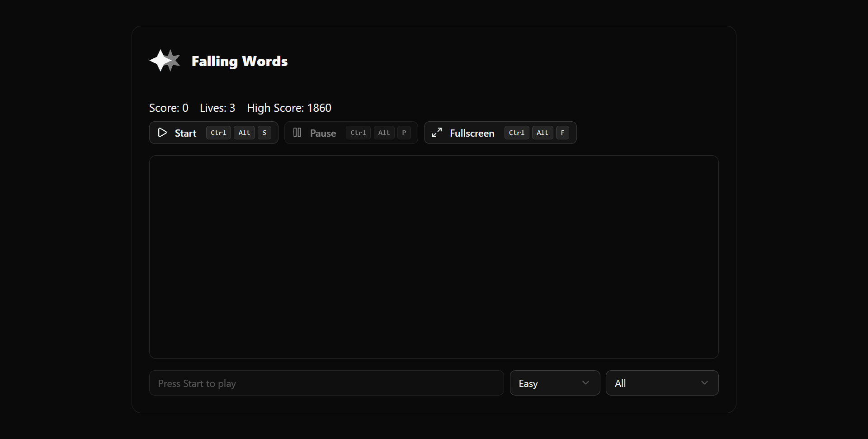Open the All category dropdown
The width and height of the screenshot is (868, 439).
tap(661, 383)
